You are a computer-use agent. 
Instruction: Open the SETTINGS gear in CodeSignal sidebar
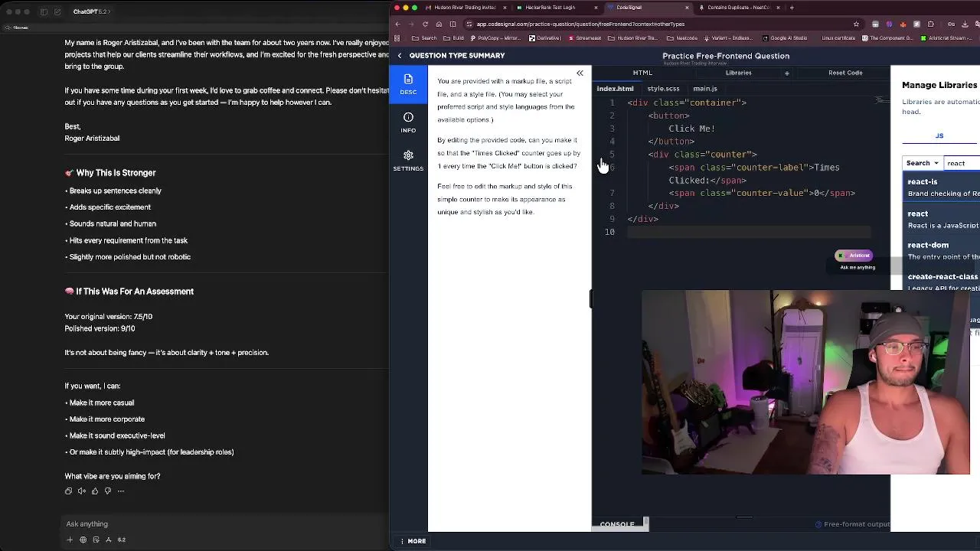(x=408, y=161)
